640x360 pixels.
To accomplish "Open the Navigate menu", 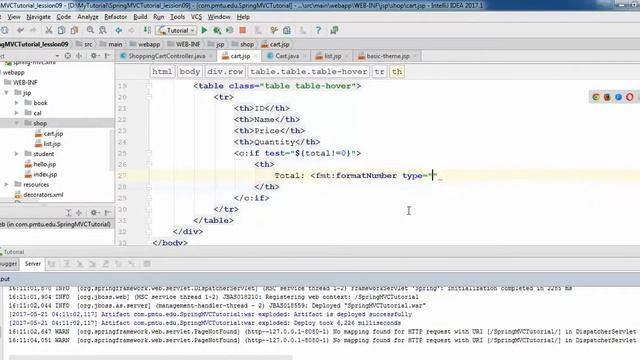I will click(x=38, y=17).
